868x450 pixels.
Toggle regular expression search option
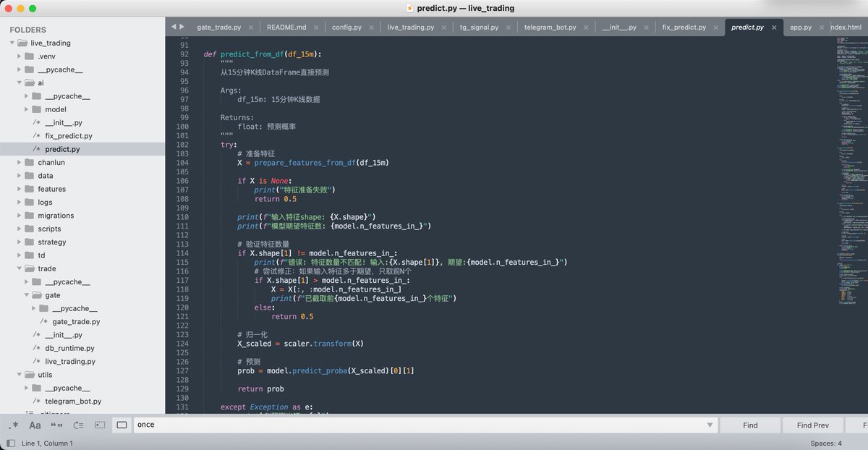tap(14, 425)
